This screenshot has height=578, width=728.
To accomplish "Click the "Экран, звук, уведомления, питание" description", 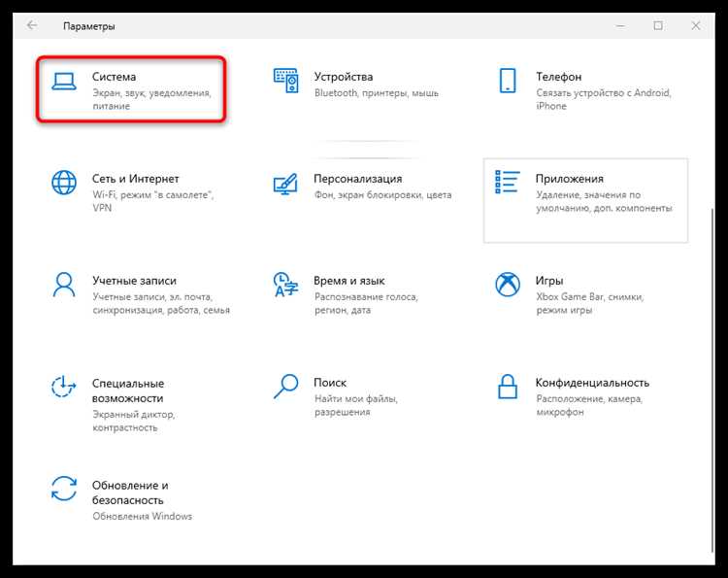I will click(x=151, y=99).
